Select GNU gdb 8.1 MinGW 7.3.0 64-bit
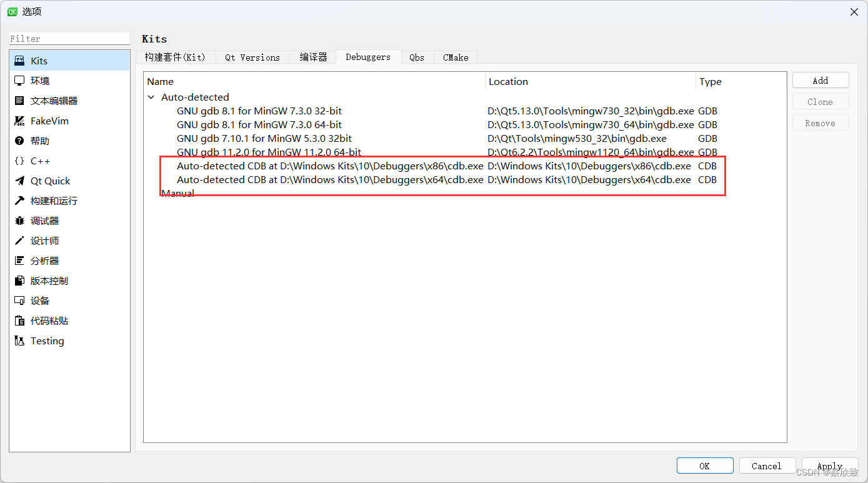This screenshot has width=868, height=483. click(x=259, y=124)
